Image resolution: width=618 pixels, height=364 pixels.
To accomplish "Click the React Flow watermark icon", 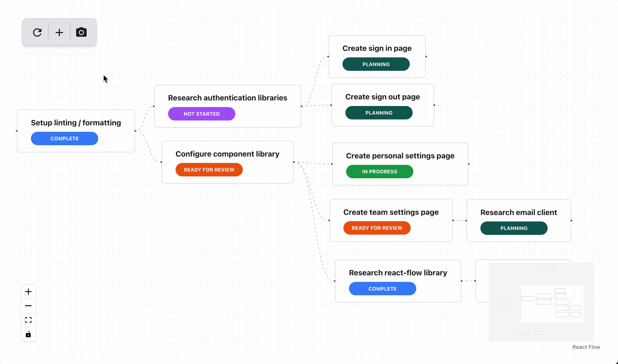I will [x=586, y=347].
